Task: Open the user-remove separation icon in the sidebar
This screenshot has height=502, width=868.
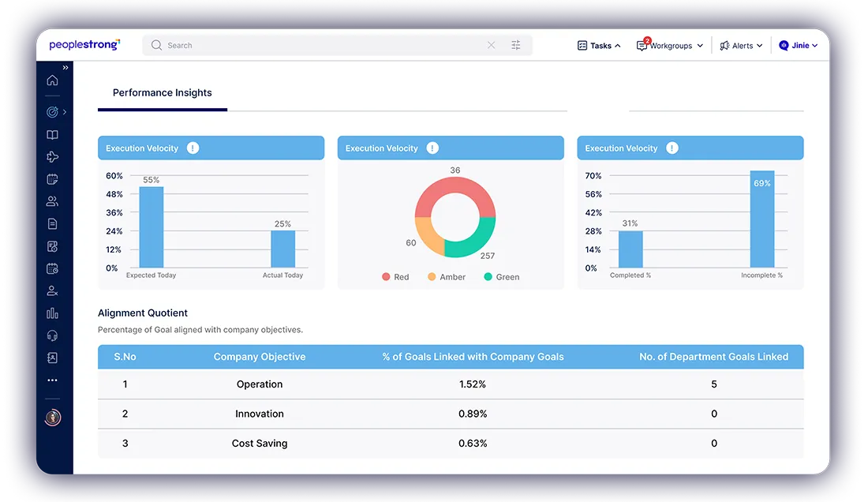Action: click(x=52, y=290)
